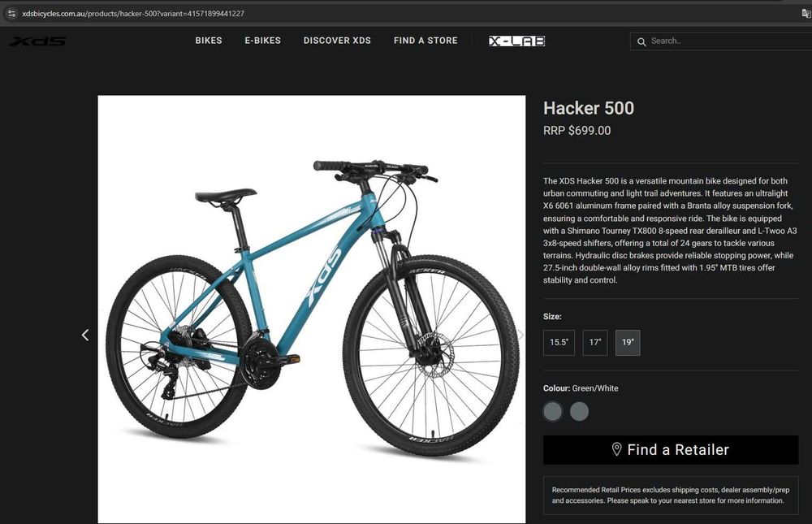Select the 19" frame size
This screenshot has width=812, height=524.
[628, 343]
